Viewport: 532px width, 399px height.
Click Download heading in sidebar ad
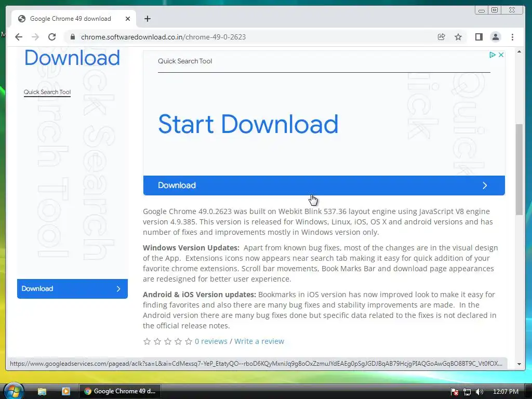[x=72, y=58]
